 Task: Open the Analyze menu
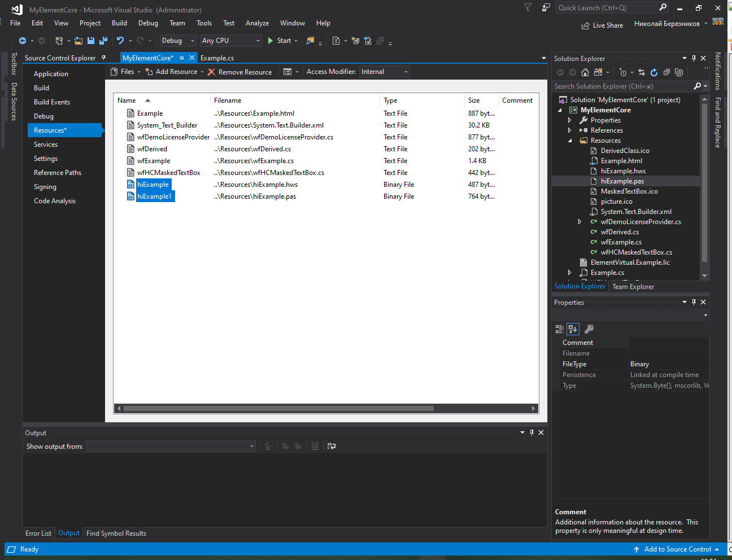tap(257, 23)
